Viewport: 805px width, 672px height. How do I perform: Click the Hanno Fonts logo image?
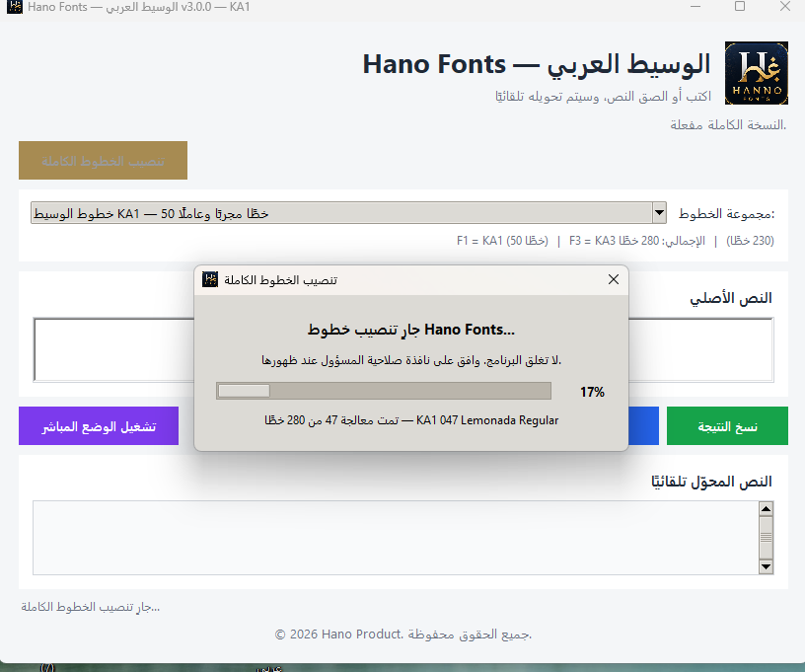[x=757, y=73]
